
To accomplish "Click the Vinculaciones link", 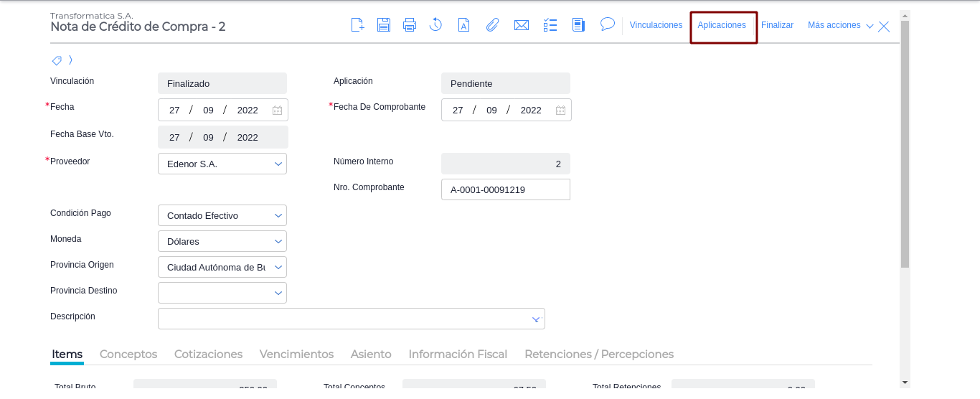I will (x=656, y=25).
